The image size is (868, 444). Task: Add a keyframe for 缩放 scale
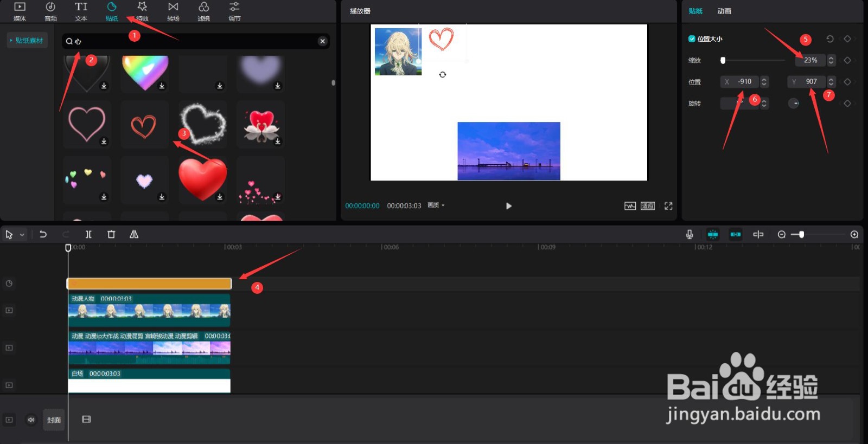click(847, 60)
